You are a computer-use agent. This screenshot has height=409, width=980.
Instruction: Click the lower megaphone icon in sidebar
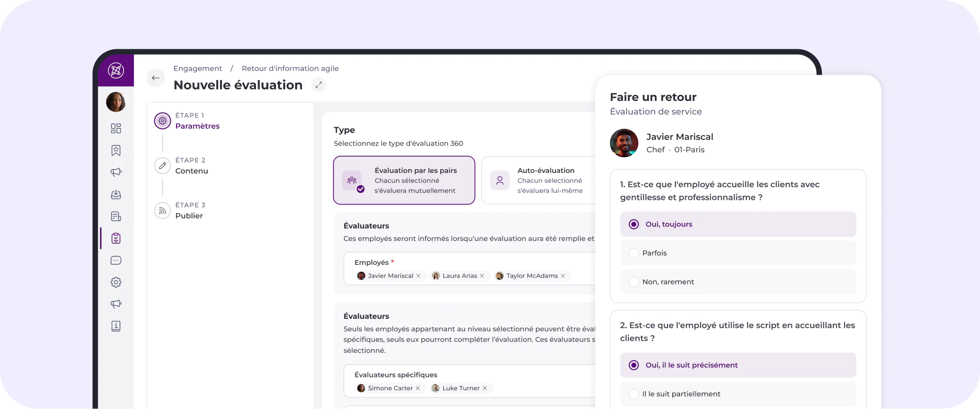point(116,304)
